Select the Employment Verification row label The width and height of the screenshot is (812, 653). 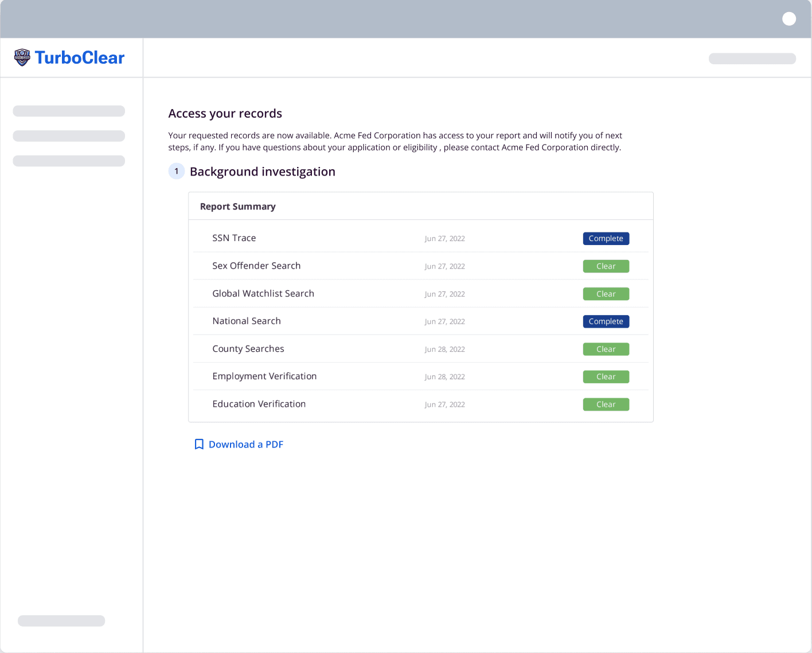click(264, 376)
